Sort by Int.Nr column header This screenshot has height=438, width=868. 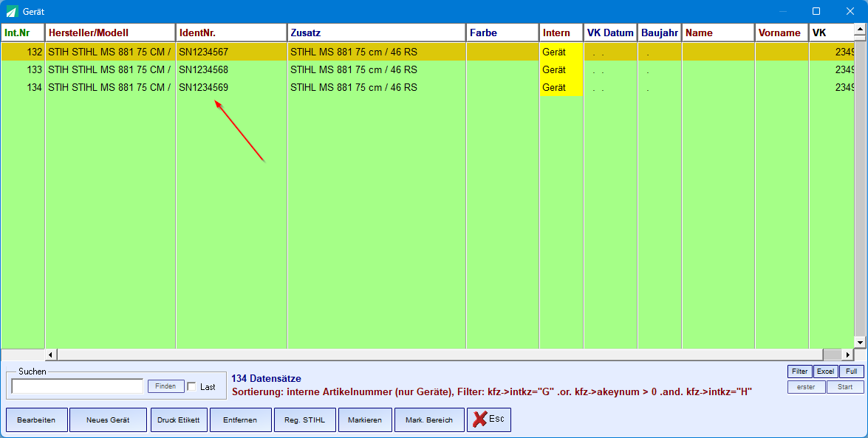(23, 32)
